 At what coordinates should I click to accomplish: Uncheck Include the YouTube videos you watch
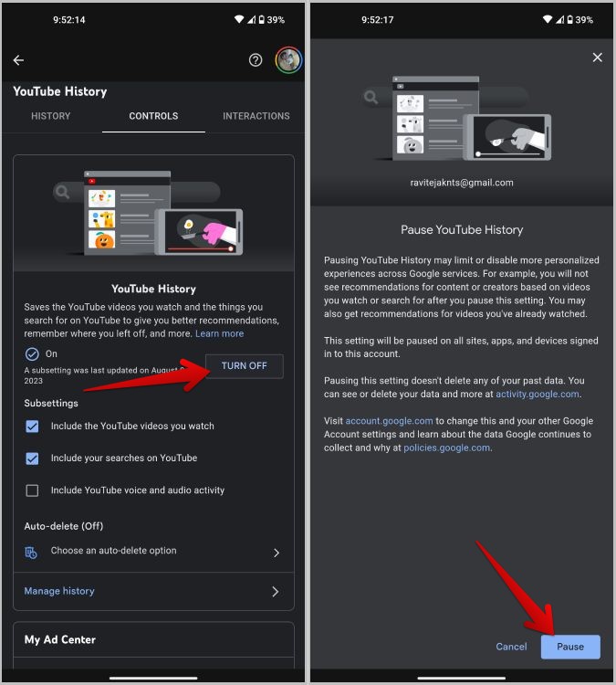pyautogui.click(x=32, y=426)
